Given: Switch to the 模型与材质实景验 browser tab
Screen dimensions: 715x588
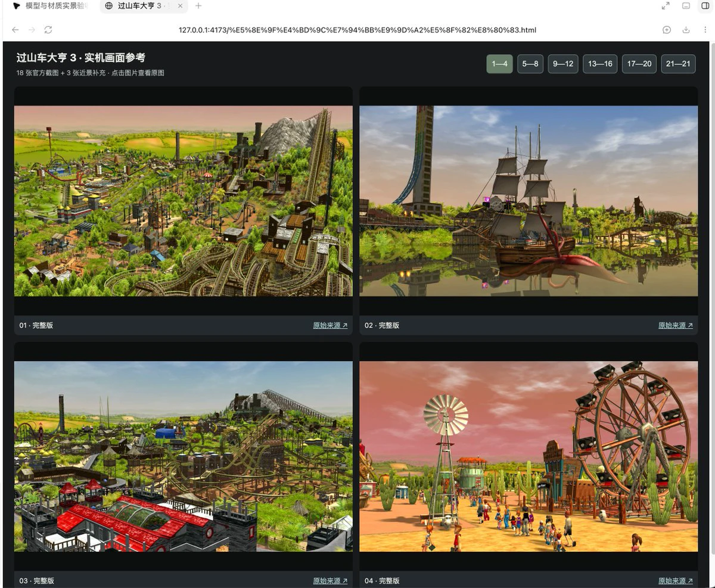Looking at the screenshot, I should [x=50, y=6].
